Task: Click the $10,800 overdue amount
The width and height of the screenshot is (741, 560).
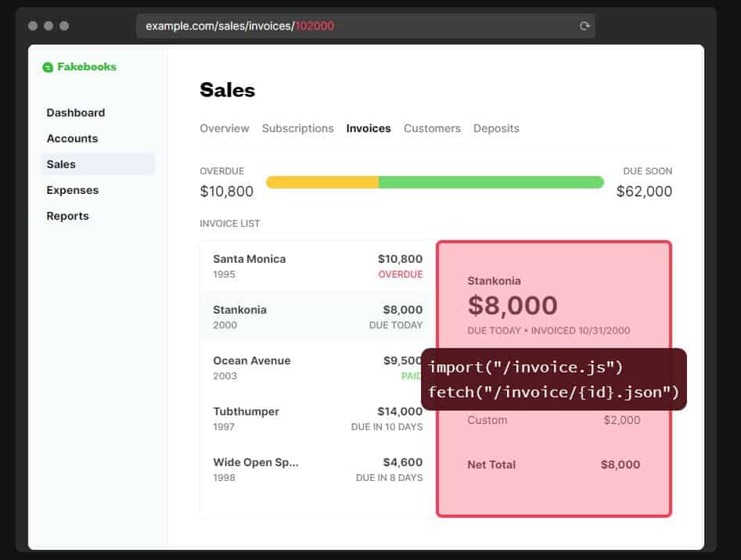Action: (226, 192)
